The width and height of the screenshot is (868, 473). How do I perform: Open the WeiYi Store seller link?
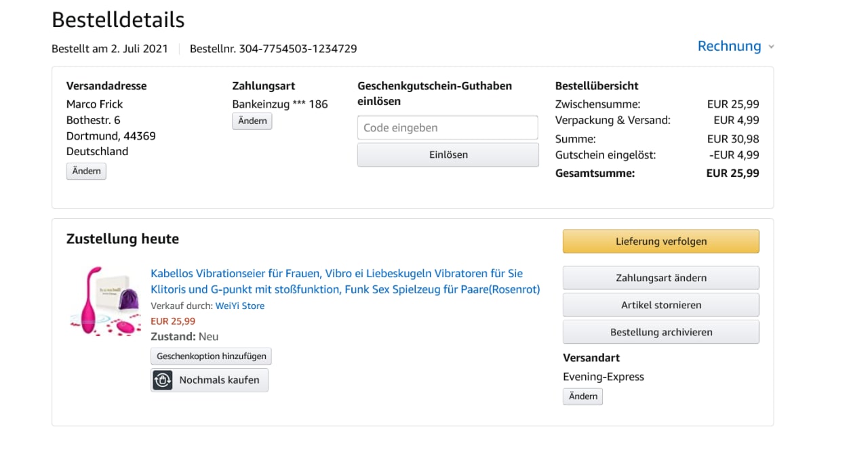pos(240,306)
